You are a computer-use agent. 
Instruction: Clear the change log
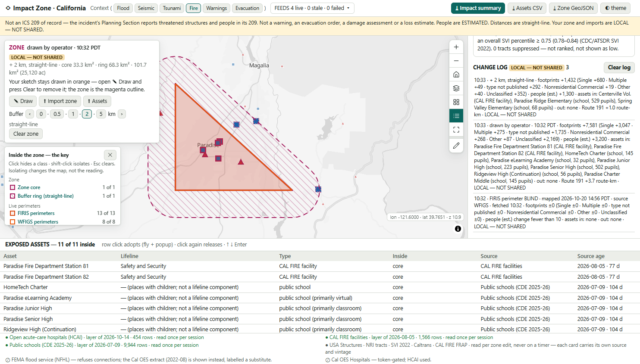point(619,67)
